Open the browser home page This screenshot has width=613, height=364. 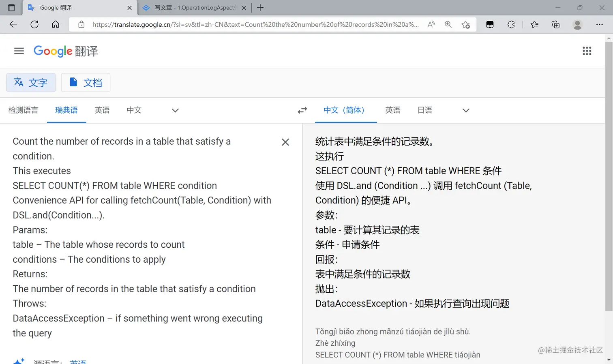click(56, 24)
